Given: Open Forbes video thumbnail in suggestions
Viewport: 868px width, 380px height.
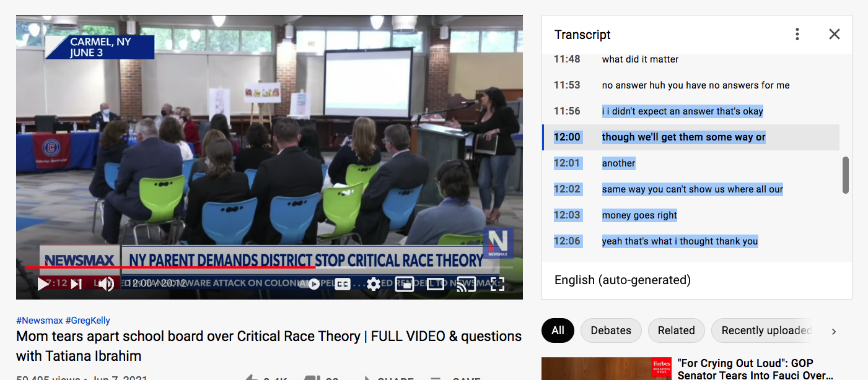Looking at the screenshot, I should [x=607, y=369].
